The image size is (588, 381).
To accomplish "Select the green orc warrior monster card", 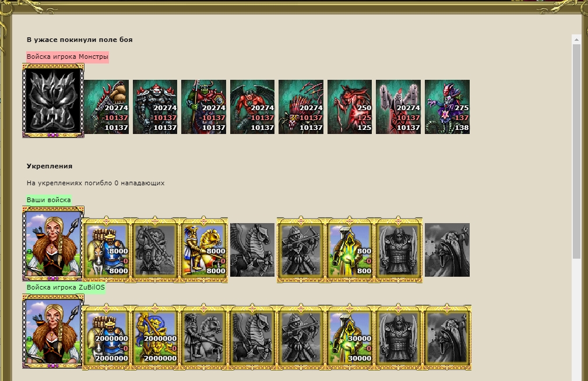I will (203, 107).
